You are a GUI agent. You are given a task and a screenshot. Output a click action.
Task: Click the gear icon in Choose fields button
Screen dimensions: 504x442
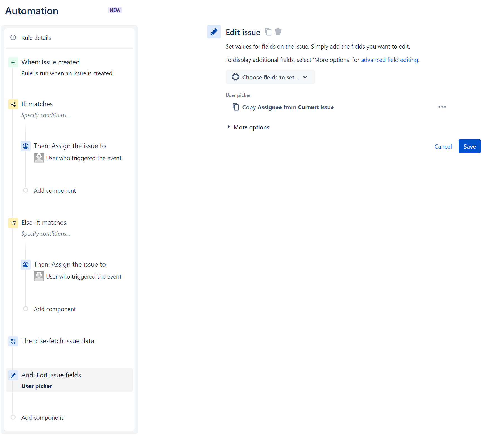tap(236, 77)
